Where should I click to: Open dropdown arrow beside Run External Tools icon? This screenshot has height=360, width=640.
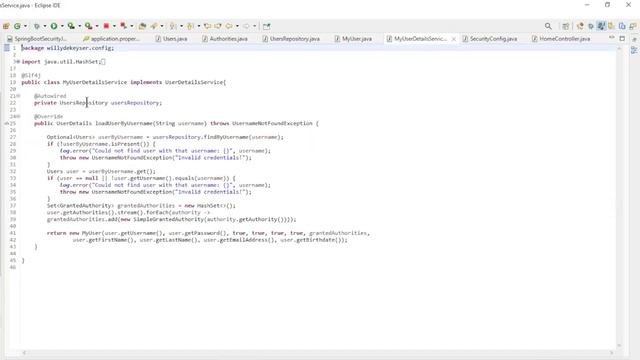click(97, 26)
